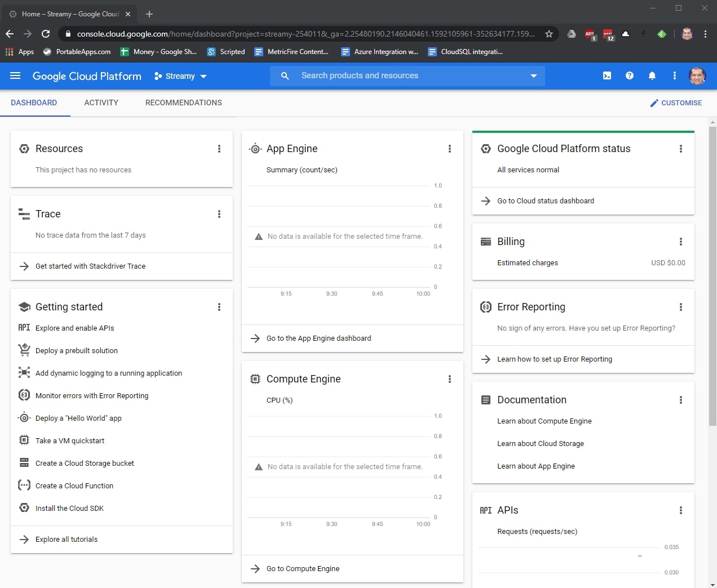The image size is (717, 588).
Task: Open the Compute Engine card options menu
Action: [450, 379]
